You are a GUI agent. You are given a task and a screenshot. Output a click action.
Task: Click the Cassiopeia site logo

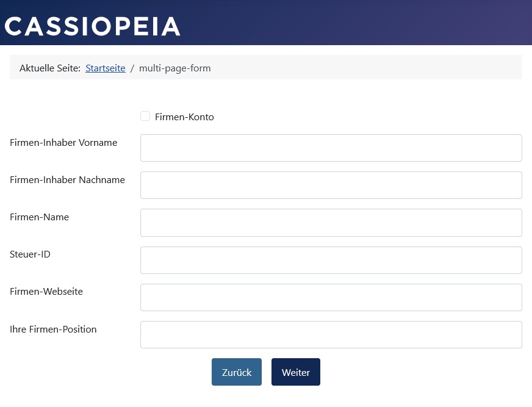[x=92, y=26]
